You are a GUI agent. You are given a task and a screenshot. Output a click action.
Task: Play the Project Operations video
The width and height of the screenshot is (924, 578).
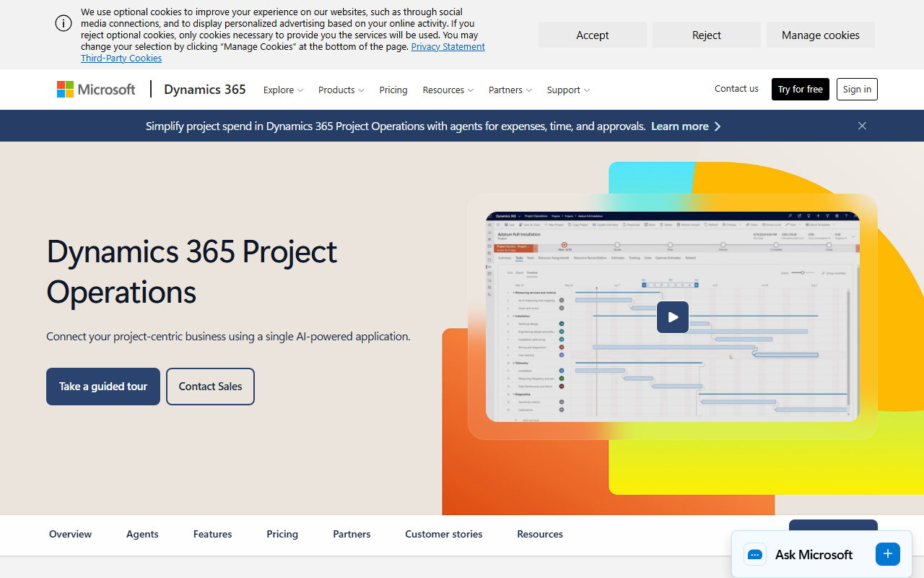(x=672, y=317)
